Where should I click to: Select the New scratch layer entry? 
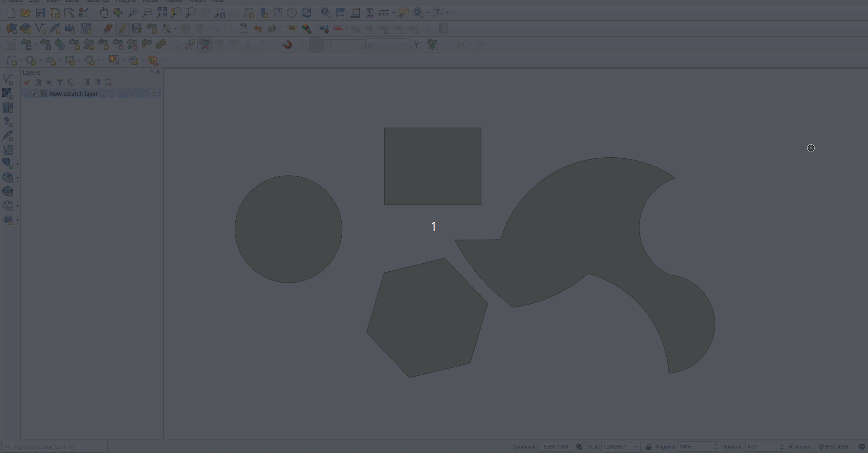point(73,94)
